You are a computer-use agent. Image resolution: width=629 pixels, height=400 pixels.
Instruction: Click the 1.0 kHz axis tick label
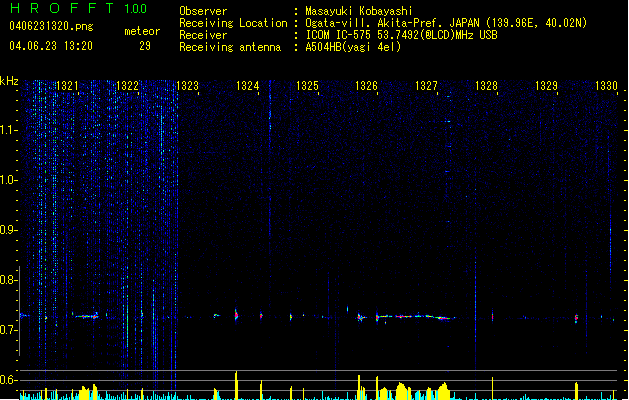coord(8,180)
